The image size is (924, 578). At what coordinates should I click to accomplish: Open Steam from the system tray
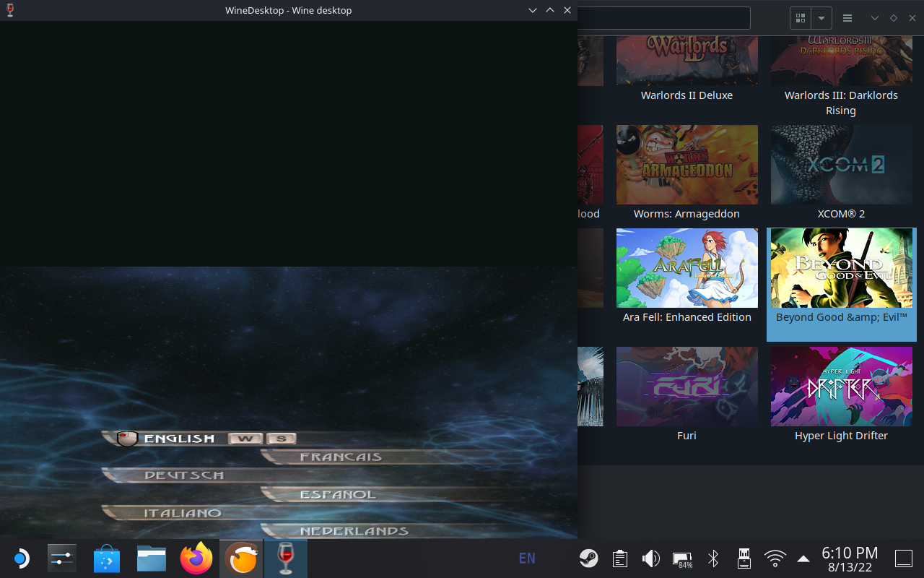click(588, 558)
